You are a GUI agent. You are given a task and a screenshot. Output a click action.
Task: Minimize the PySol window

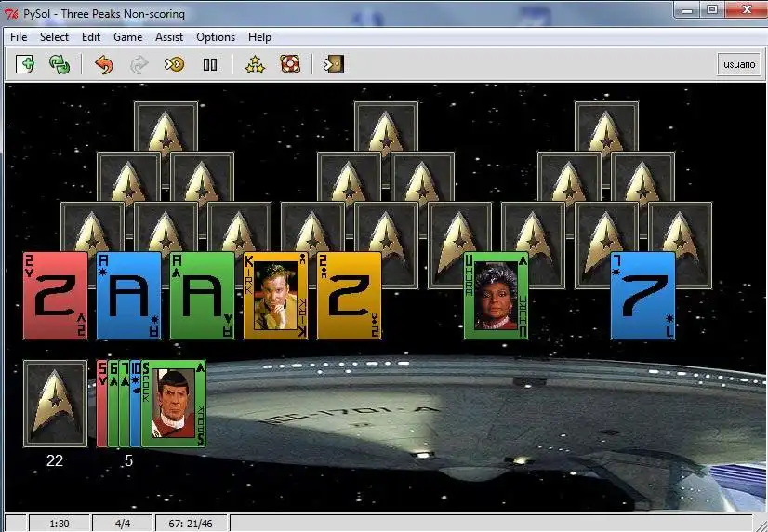click(688, 10)
